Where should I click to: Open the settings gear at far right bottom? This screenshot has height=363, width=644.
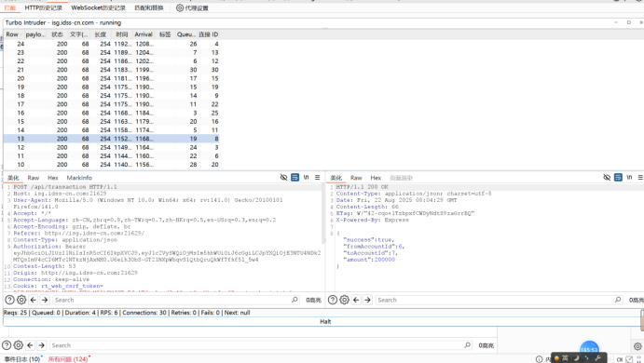click(x=637, y=346)
